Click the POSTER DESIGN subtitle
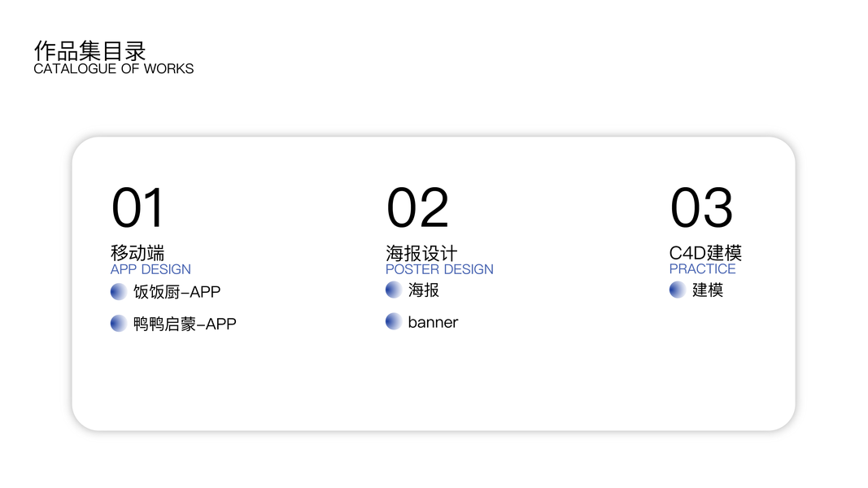Image resolution: width=868 pixels, height=488 pixels. point(439,269)
